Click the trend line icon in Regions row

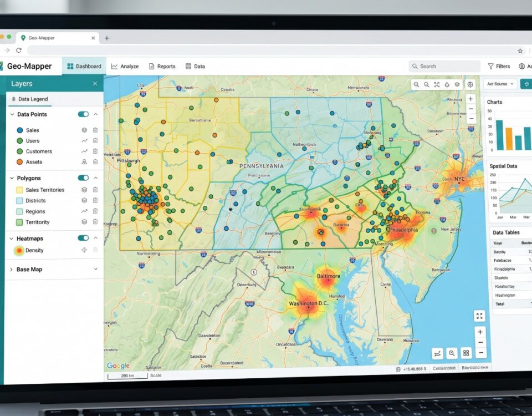(x=84, y=211)
